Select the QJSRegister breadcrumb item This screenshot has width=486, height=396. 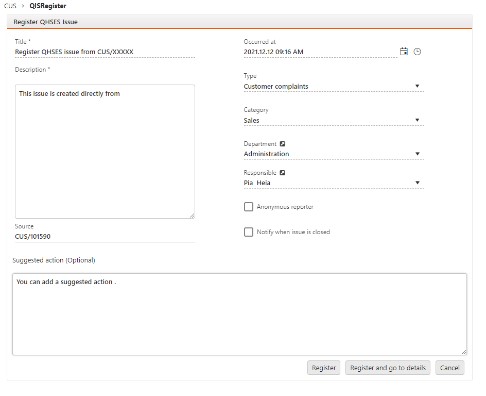[x=48, y=6]
